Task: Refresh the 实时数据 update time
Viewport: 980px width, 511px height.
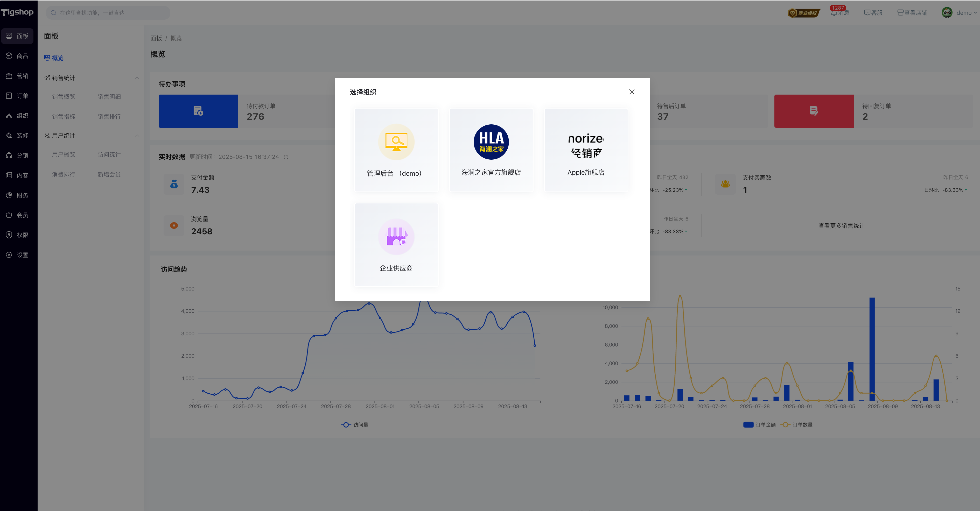Action: pos(286,157)
